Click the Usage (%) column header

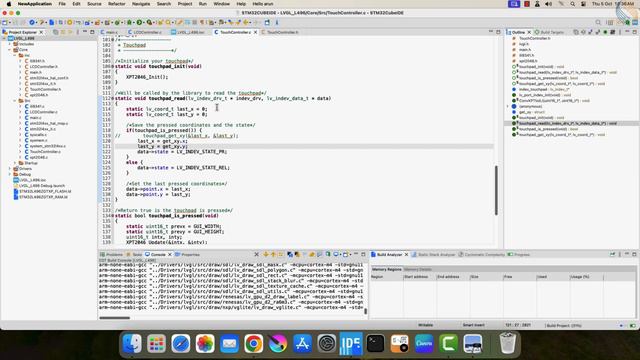tap(586, 277)
